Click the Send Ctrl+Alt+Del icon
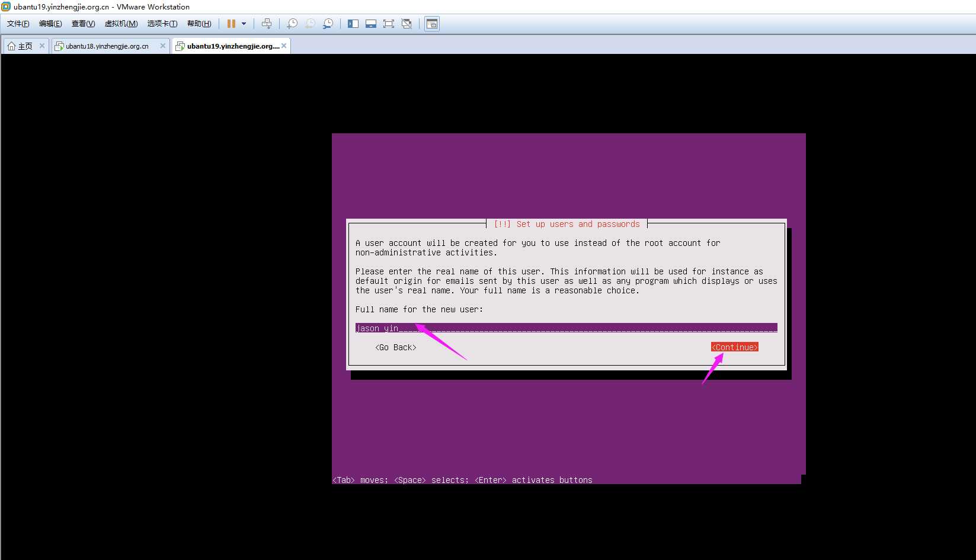976x560 pixels. pos(267,24)
